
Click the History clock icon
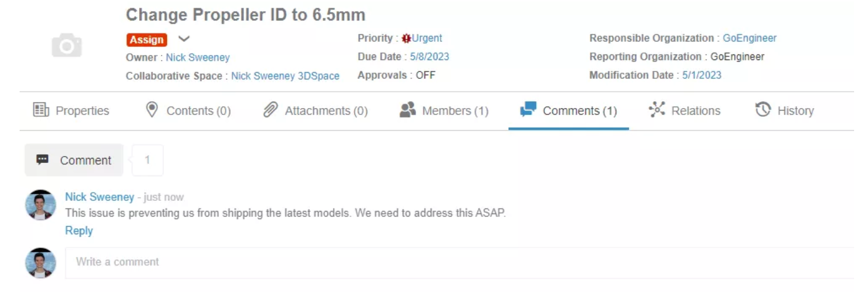pos(763,110)
